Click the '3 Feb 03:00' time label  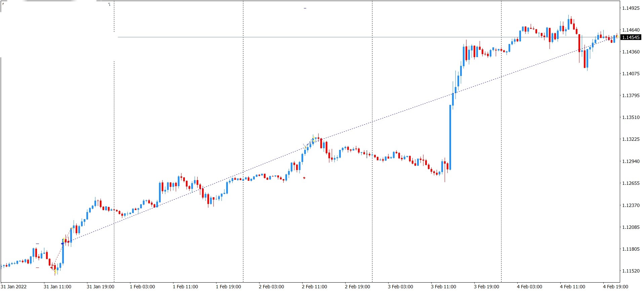pos(400,287)
